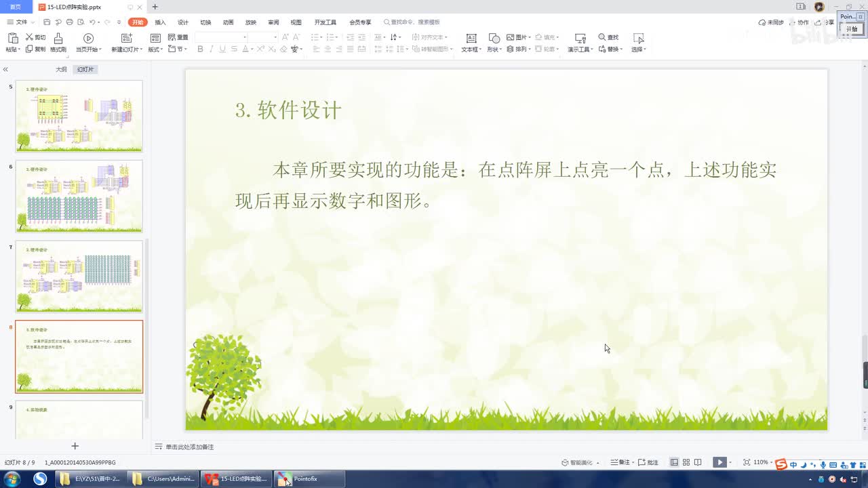Image resolution: width=868 pixels, height=488 pixels.
Task: Click the Windows Start button
Action: (12, 479)
